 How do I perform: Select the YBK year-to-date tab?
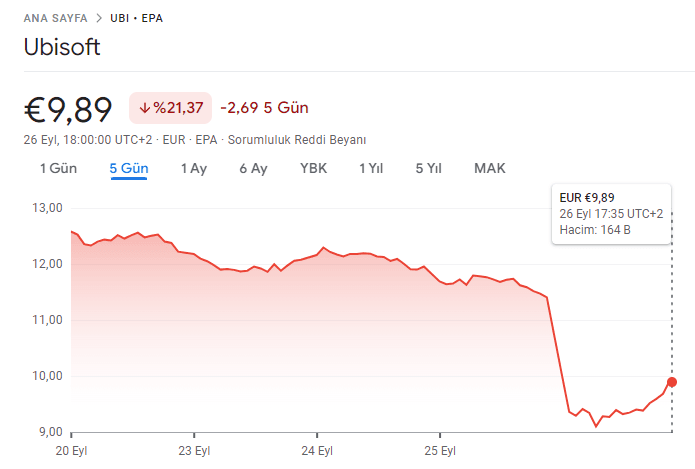(x=313, y=168)
